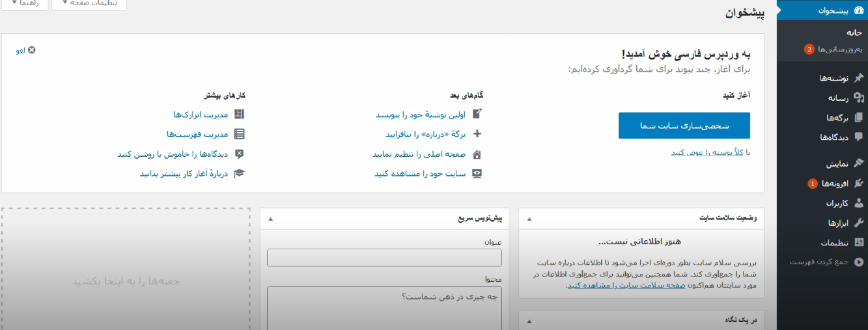Click the speech bubble icon for دیدگاه‌ها
The height and width of the screenshot is (330, 868).
[858, 137]
